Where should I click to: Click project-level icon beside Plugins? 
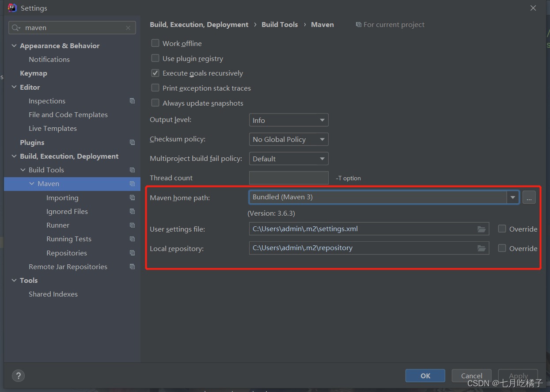[132, 142]
